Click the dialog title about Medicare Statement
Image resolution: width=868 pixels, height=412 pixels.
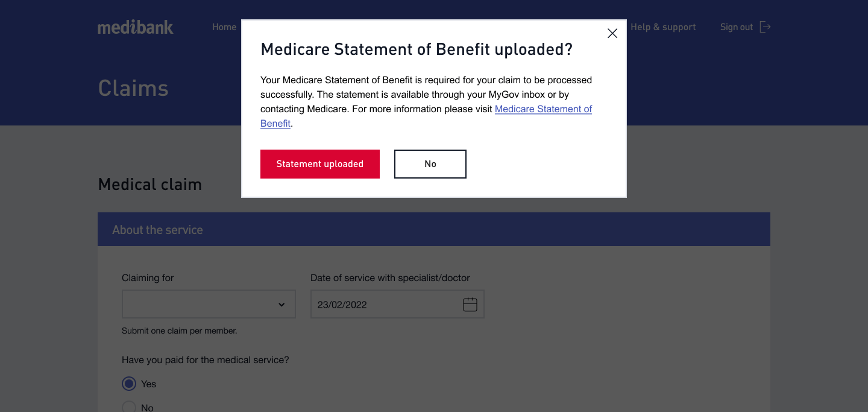click(417, 49)
